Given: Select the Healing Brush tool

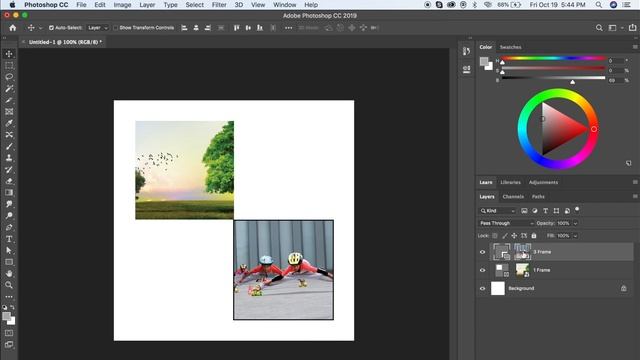Looking at the screenshot, I should click(9, 135).
